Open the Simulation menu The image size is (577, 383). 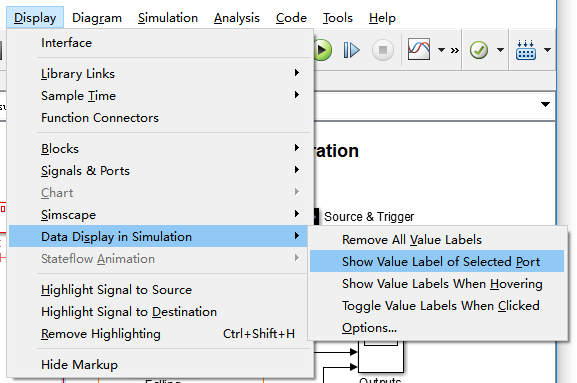(x=168, y=18)
